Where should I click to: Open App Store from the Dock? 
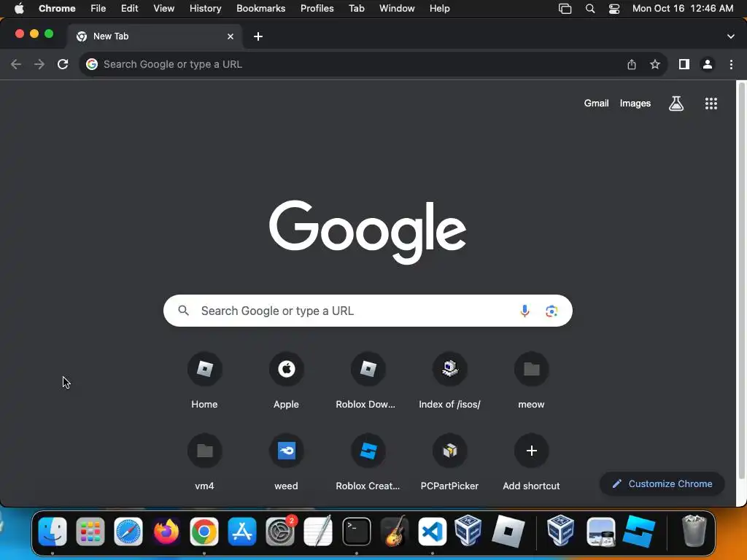(242, 531)
